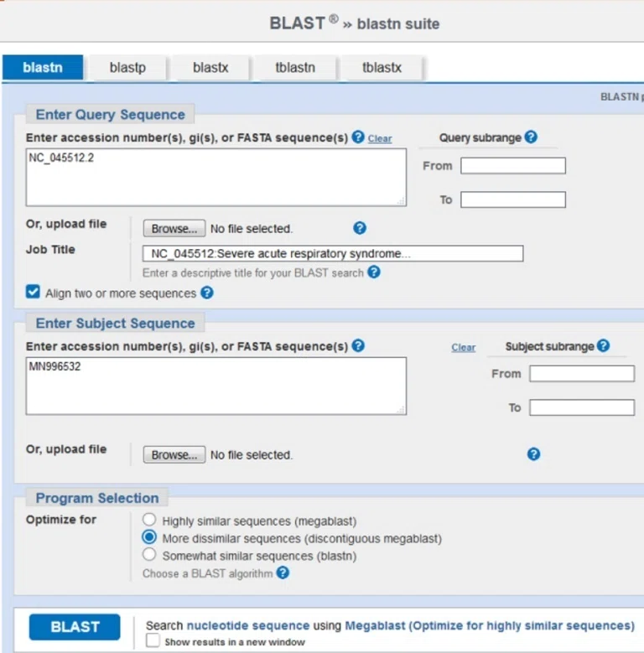Image resolution: width=644 pixels, height=653 pixels.
Task: Click Clear link for query sequence
Action: pyautogui.click(x=380, y=138)
